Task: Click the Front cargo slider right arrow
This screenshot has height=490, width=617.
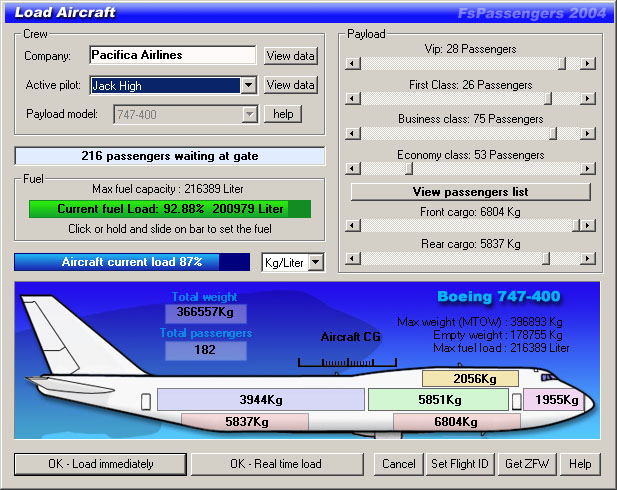Action: 588,226
